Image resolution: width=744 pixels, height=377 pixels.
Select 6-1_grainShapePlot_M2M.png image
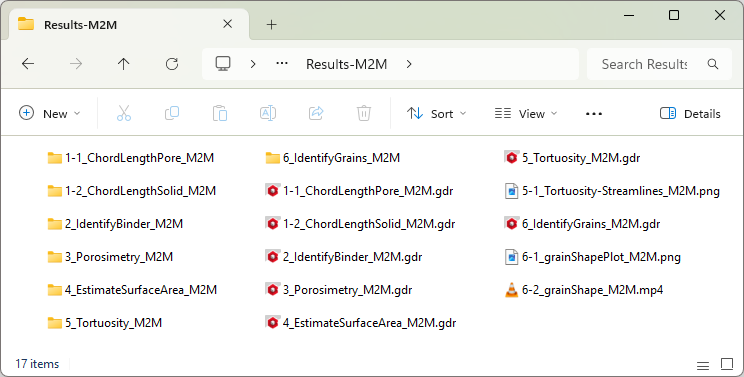point(593,257)
